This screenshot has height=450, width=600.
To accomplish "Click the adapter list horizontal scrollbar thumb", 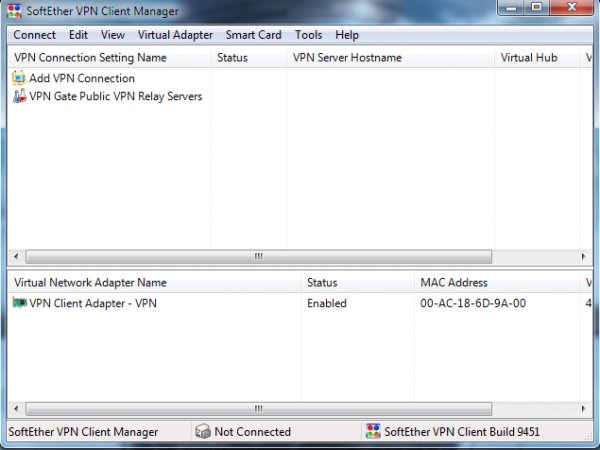I will click(x=259, y=408).
